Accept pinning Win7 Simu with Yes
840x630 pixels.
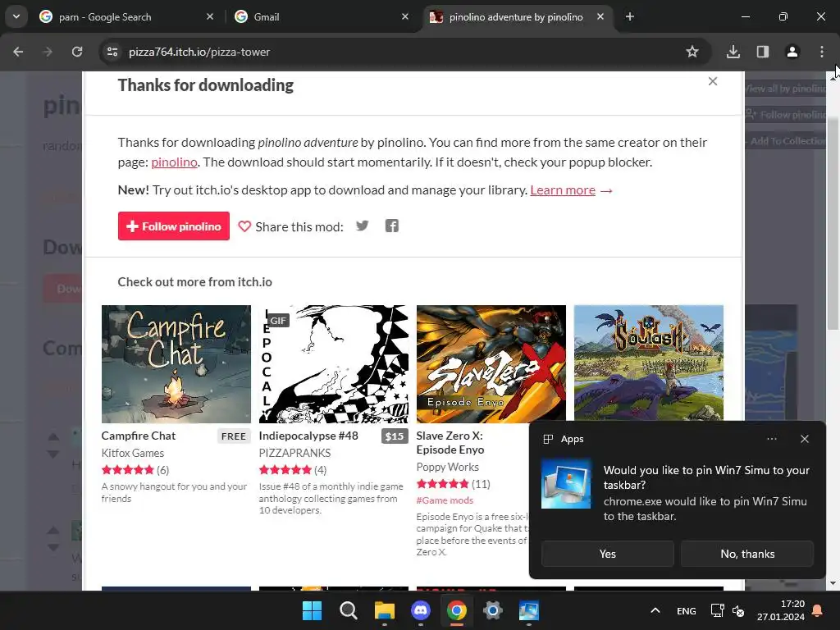[x=608, y=554]
